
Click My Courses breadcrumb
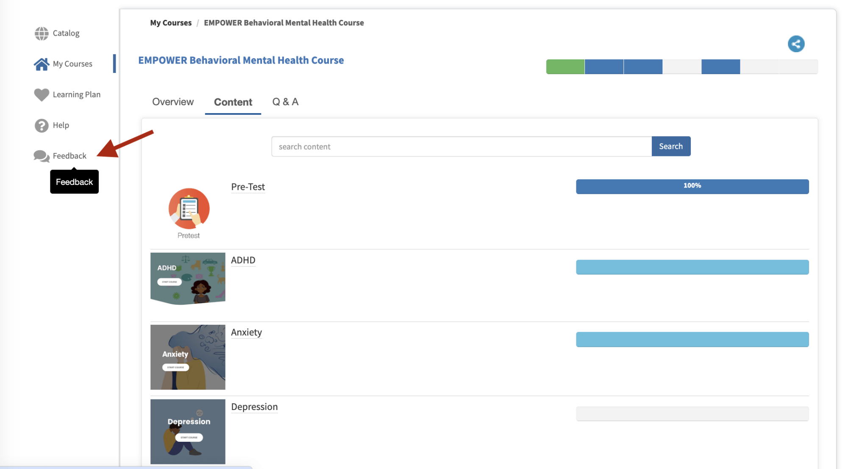(171, 22)
